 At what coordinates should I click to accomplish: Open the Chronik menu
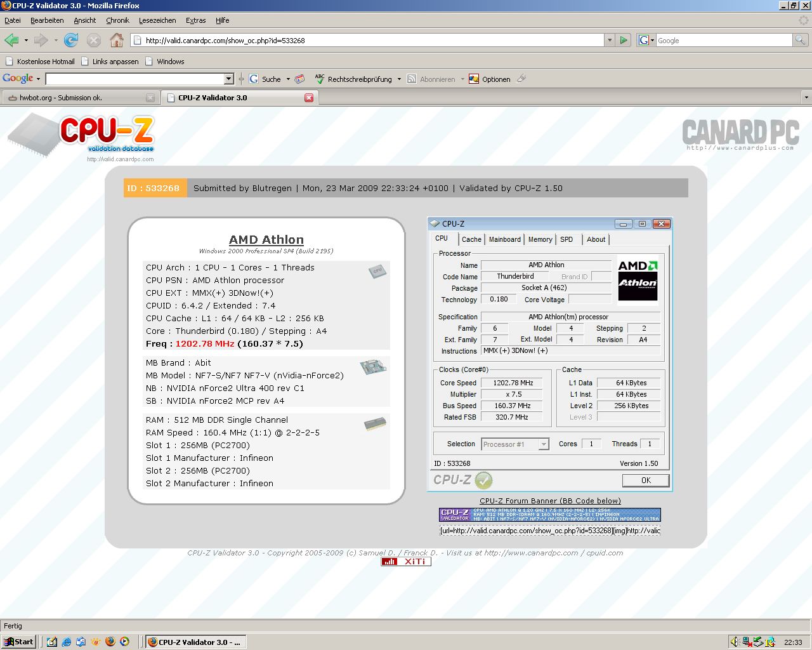[117, 20]
